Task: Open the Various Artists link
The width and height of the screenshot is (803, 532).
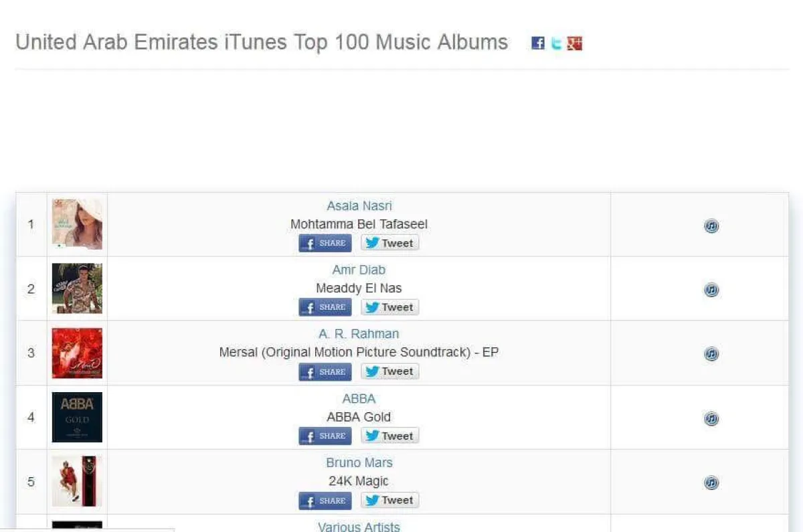Action: click(x=359, y=527)
